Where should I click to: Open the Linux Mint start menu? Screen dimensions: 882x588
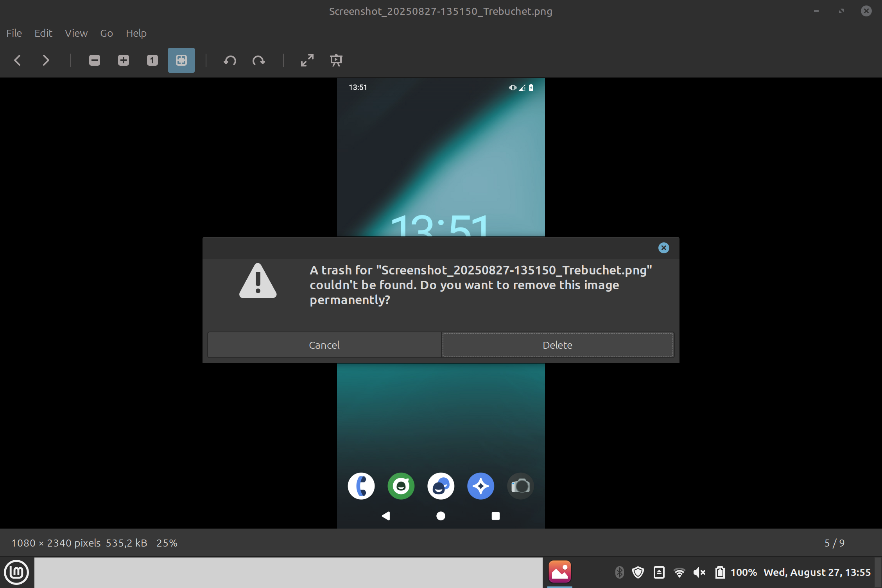click(x=16, y=572)
